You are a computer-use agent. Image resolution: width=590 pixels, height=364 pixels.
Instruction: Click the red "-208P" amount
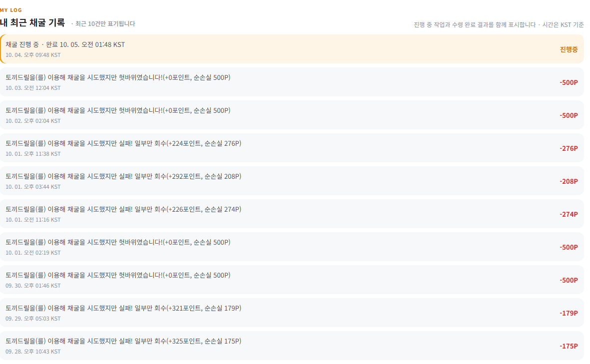[569, 181]
